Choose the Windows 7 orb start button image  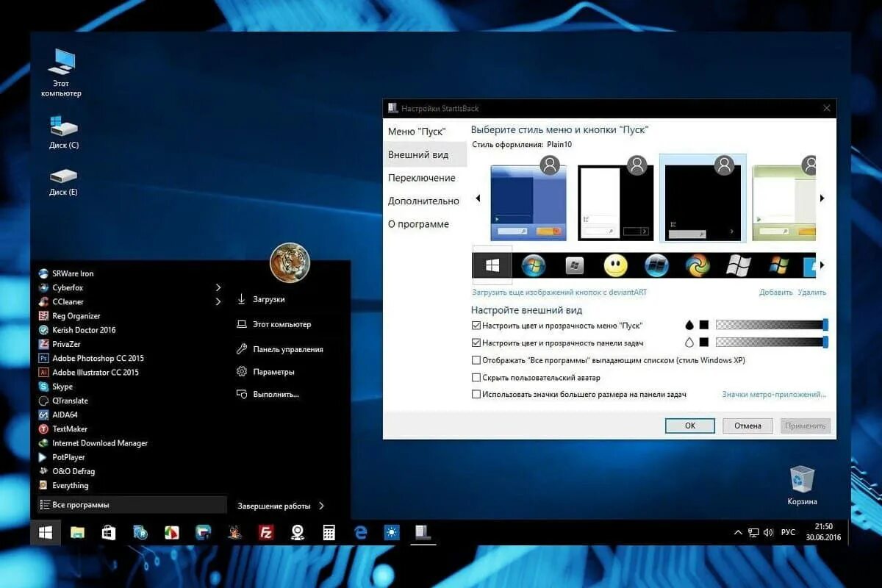[x=534, y=265]
